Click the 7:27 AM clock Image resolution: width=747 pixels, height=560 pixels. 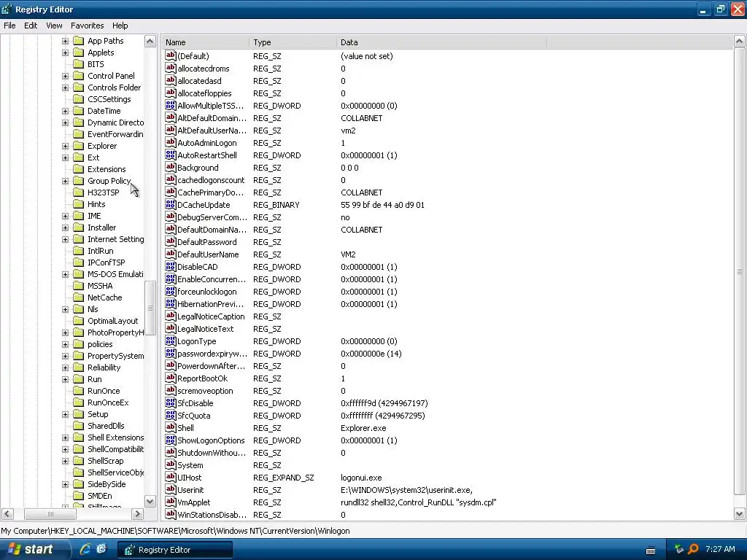[x=720, y=549]
